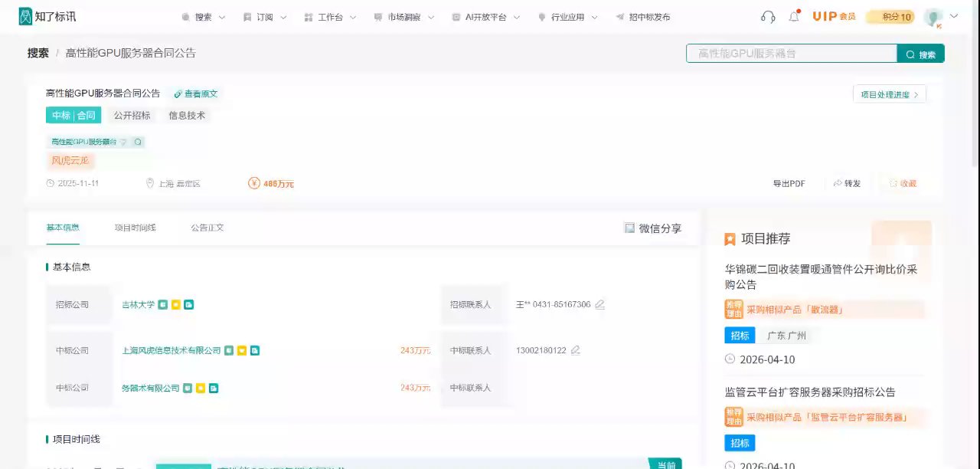
Task: Click green icon next to 上海风虎信息技术有限公司
Action: pyautogui.click(x=229, y=350)
